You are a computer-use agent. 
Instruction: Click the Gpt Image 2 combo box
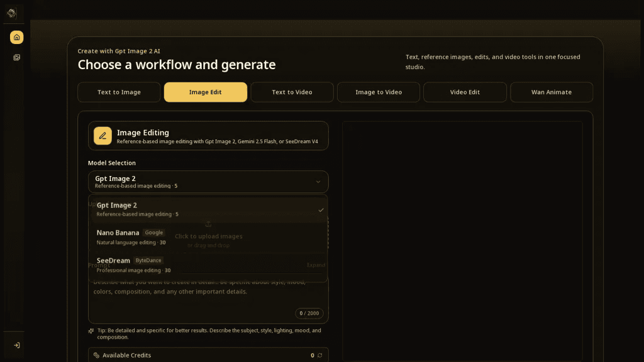pos(208,182)
